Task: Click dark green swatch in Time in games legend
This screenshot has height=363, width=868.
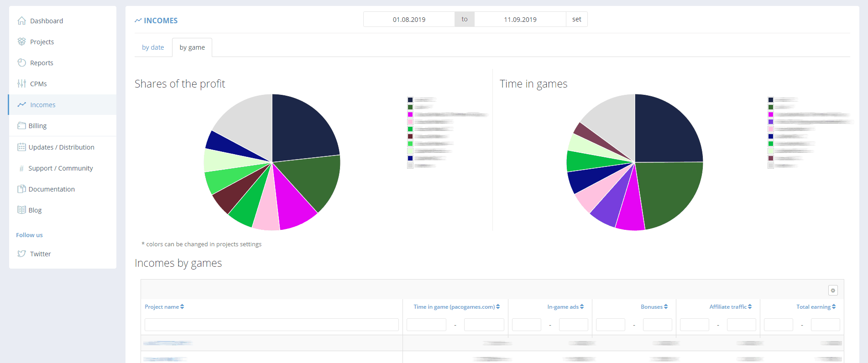Action: (x=771, y=107)
